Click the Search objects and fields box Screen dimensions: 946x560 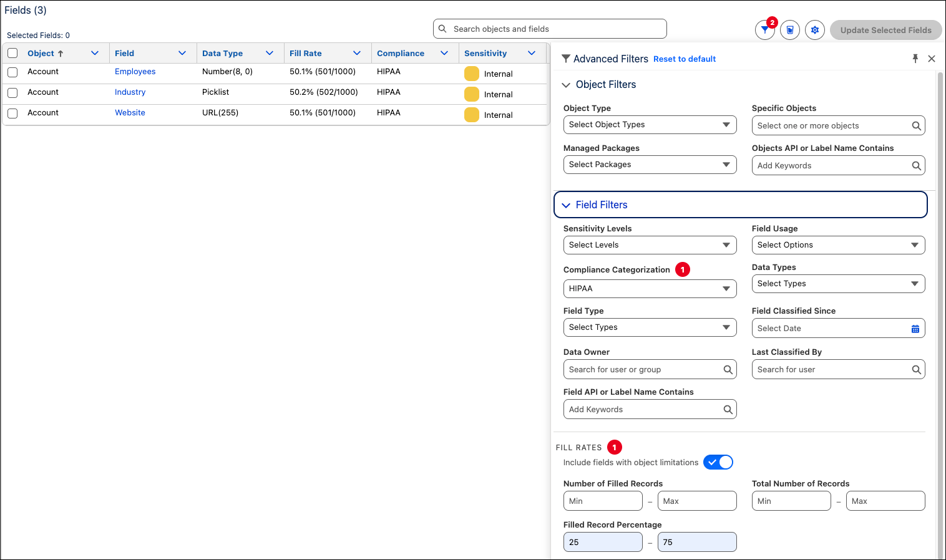pos(550,29)
